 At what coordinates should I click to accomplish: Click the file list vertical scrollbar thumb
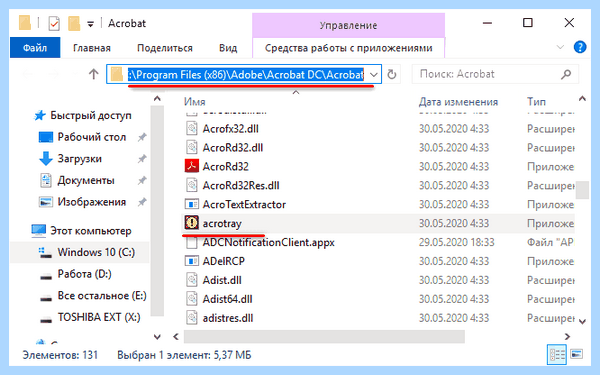pos(582,190)
